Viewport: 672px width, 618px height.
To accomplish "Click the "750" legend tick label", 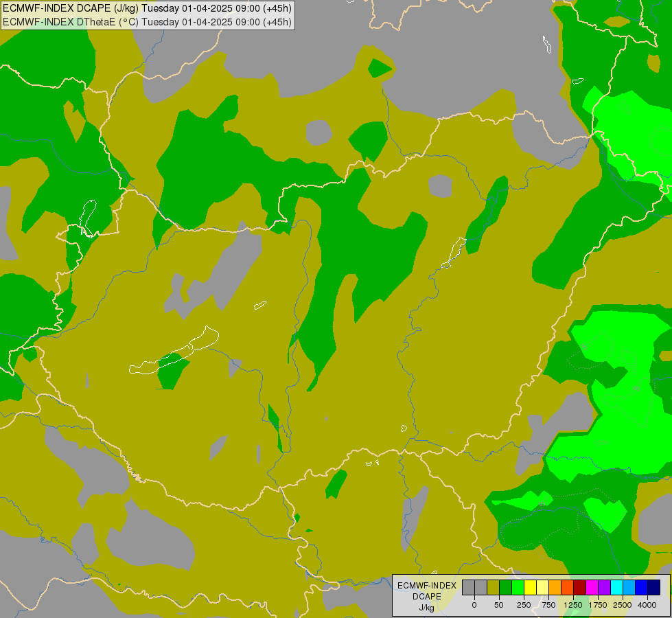I will pos(548,605).
